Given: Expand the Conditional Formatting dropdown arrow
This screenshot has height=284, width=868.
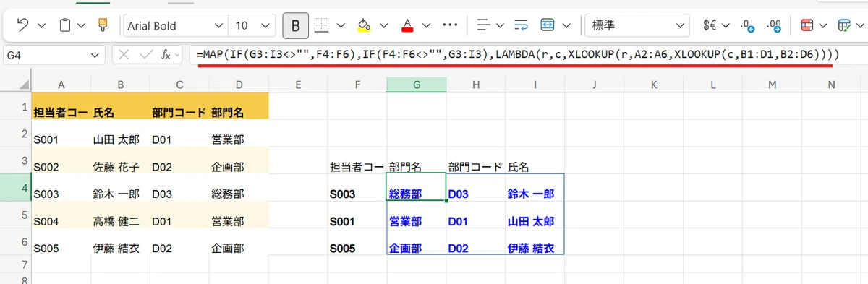Looking at the screenshot, I should pos(824,25).
